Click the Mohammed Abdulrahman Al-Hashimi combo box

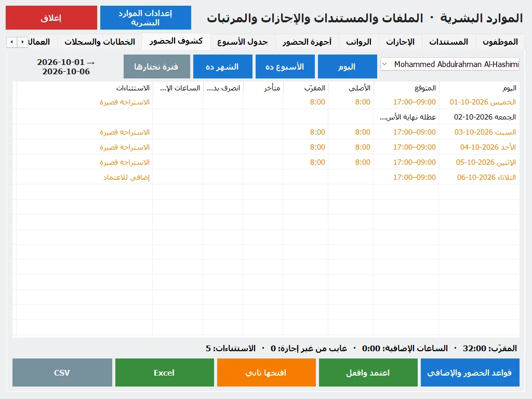450,64
